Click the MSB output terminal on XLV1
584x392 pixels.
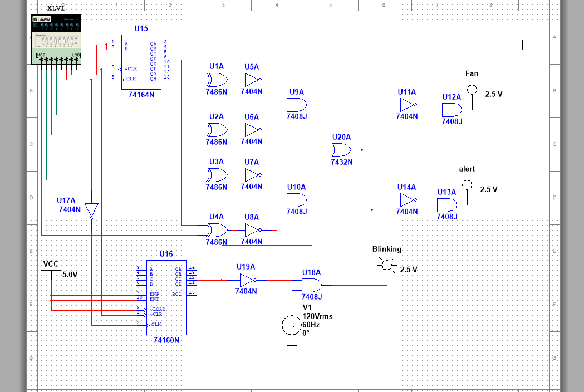(x=41, y=60)
